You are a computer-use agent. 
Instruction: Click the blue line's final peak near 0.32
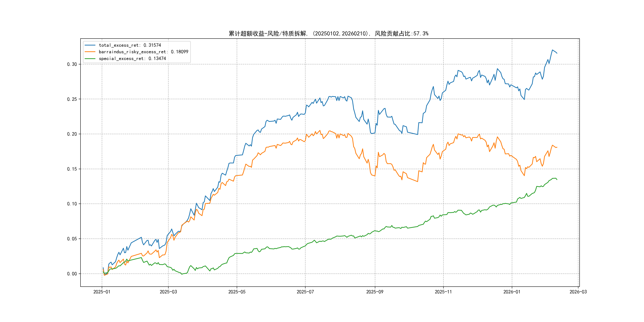553,50
